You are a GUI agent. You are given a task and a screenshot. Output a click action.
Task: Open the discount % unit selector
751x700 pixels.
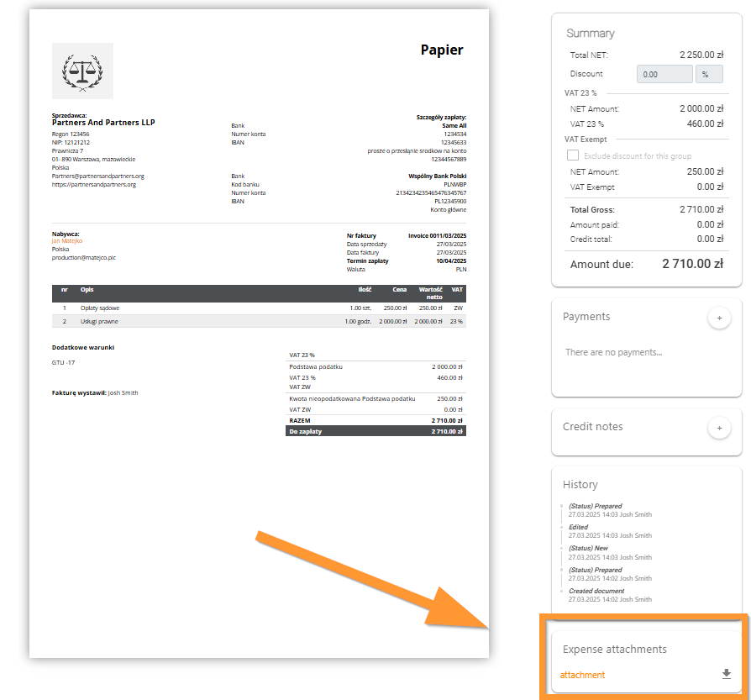(x=709, y=74)
